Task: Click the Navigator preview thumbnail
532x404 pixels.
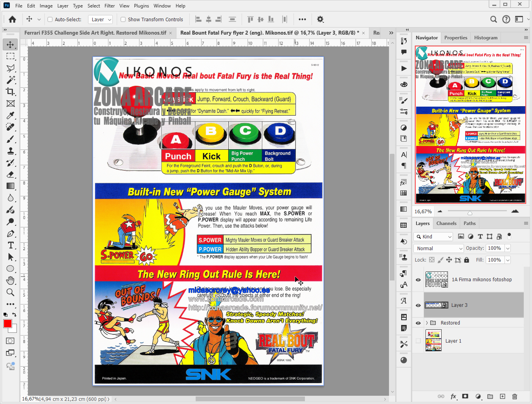Action: [x=470, y=125]
